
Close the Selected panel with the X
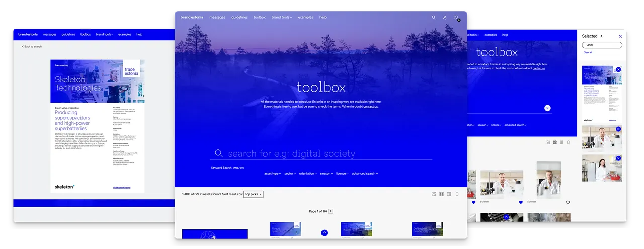(x=620, y=36)
